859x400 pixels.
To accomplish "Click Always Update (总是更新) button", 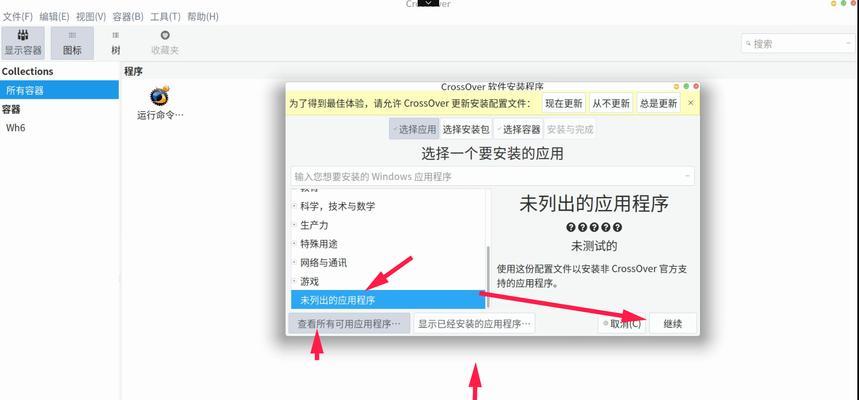I will click(658, 103).
